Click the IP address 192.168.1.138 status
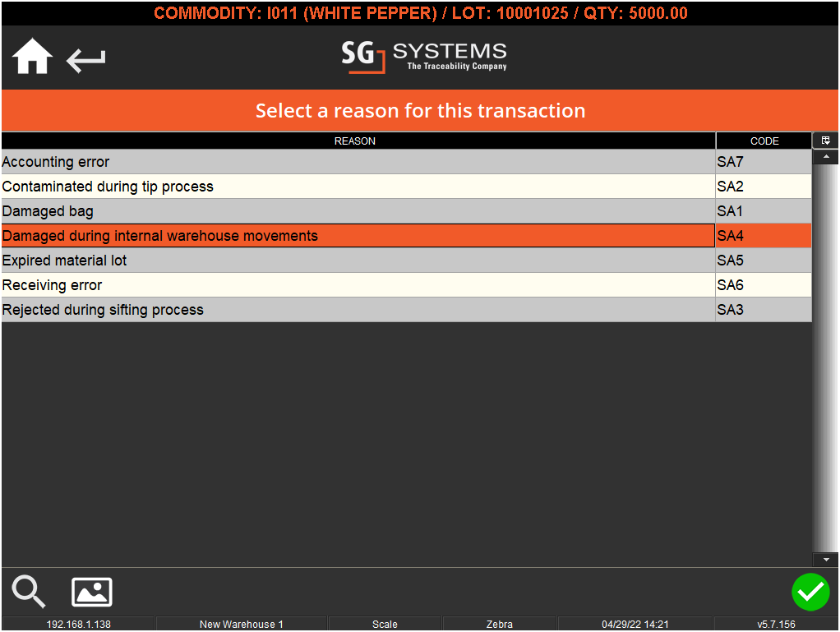 click(x=78, y=624)
